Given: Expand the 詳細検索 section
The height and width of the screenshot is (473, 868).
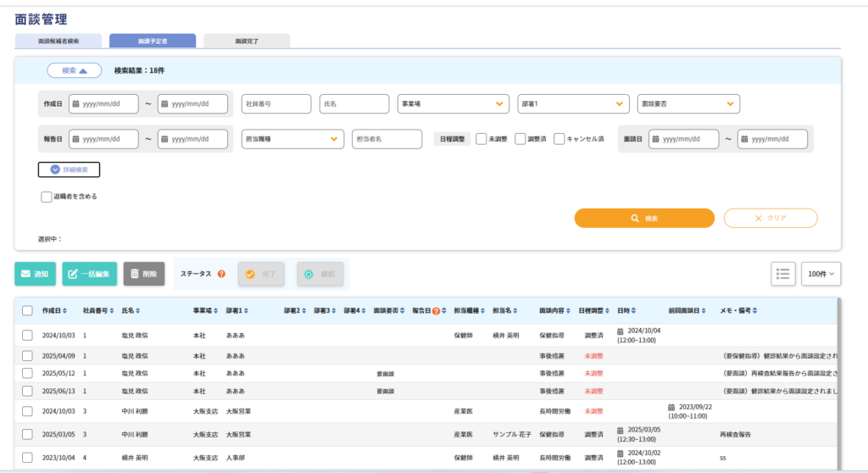Looking at the screenshot, I should tap(69, 170).
